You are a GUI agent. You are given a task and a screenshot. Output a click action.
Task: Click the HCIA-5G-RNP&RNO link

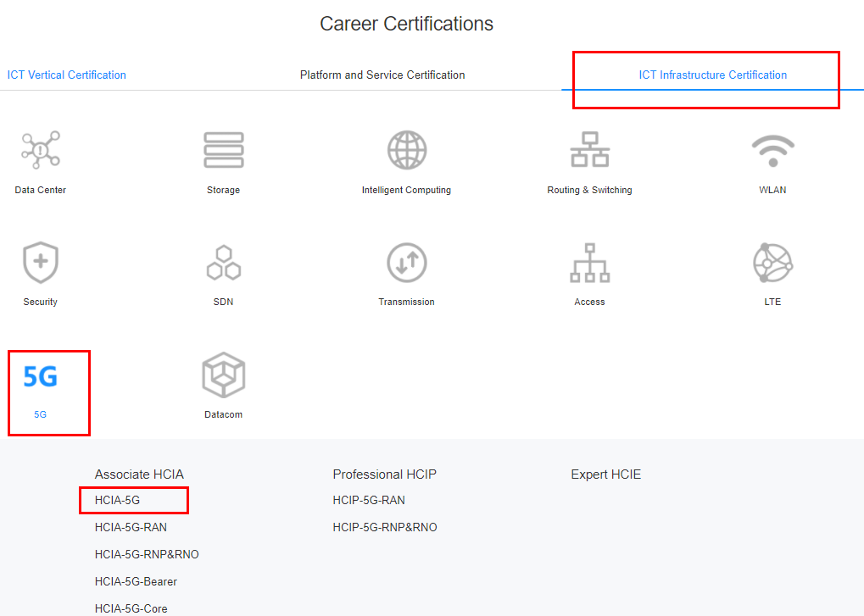(147, 554)
